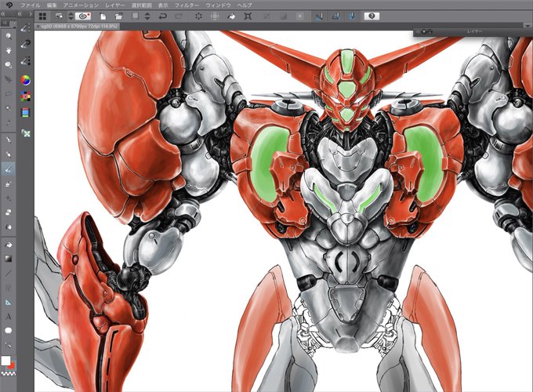Click the fill bucket icon in command bar

click(231, 16)
